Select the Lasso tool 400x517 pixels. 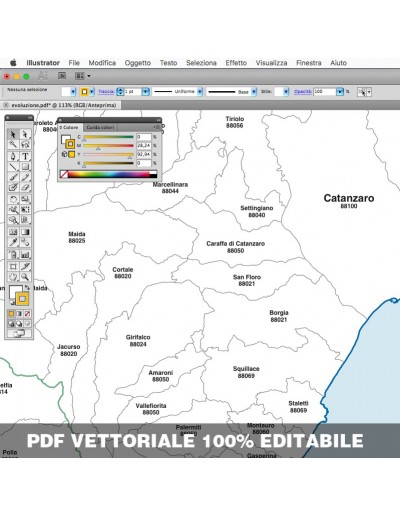(x=25, y=144)
